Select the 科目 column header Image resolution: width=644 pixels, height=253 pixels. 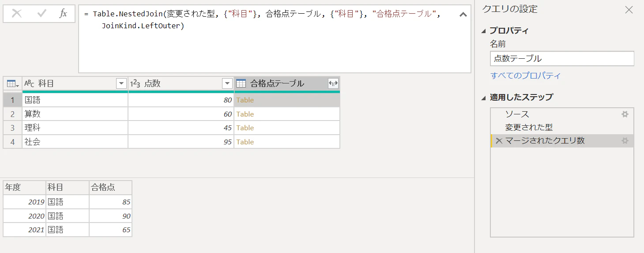(75, 83)
